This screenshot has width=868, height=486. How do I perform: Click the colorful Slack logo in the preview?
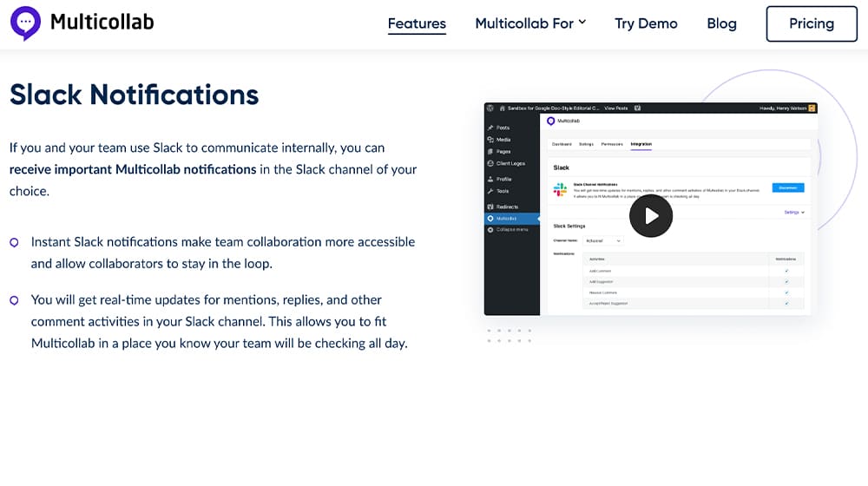[560, 190]
